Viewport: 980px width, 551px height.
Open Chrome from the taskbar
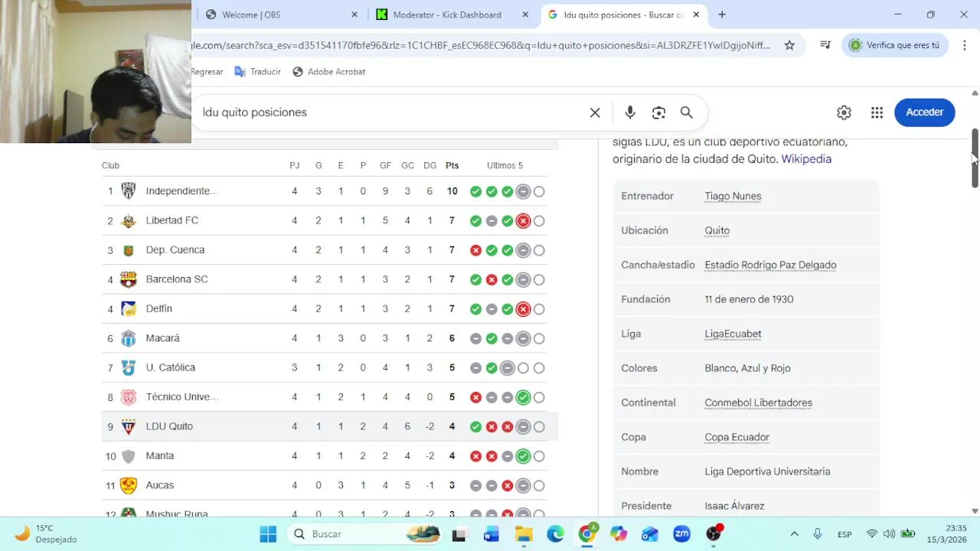587,534
